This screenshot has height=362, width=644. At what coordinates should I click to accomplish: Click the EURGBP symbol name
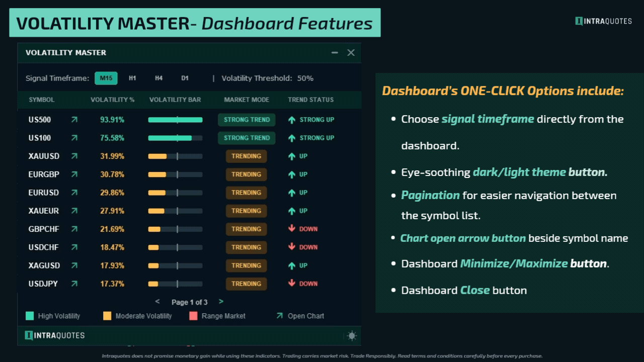44,174
